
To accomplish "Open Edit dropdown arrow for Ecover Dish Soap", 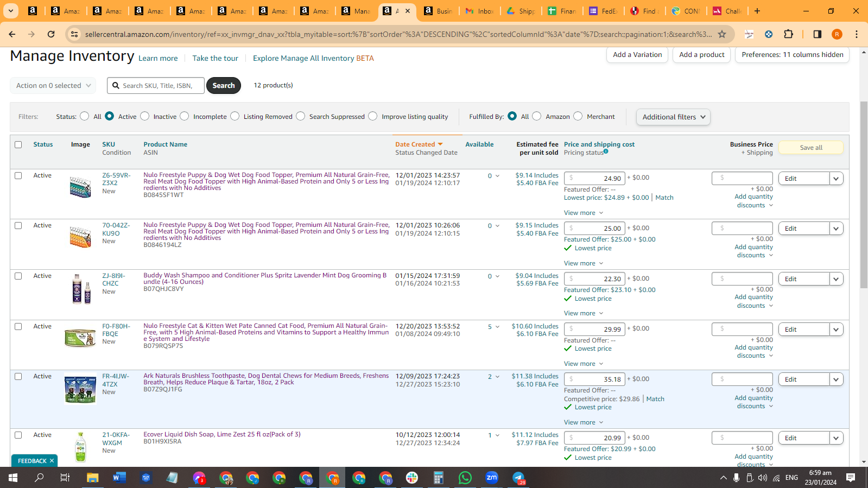I will pyautogui.click(x=836, y=438).
